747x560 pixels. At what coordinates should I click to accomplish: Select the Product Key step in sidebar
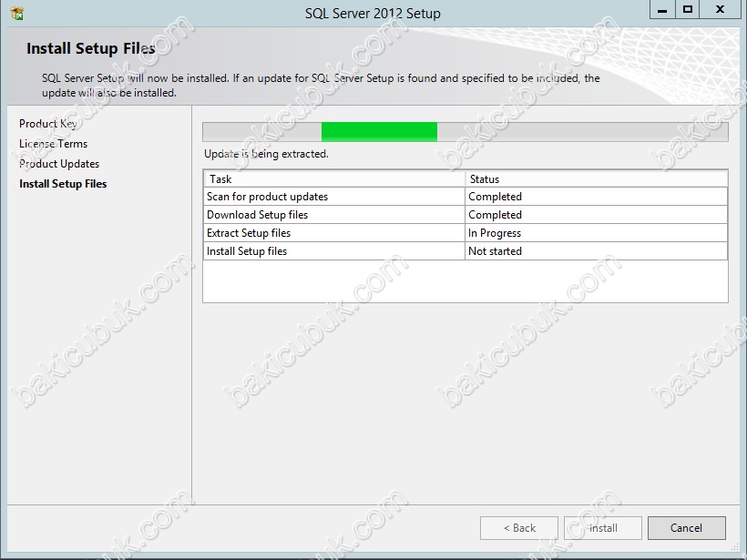47,124
